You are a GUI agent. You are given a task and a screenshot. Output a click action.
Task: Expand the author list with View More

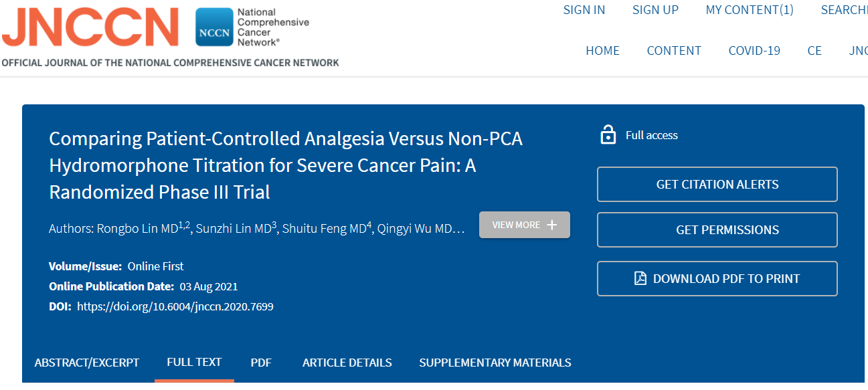524,225
